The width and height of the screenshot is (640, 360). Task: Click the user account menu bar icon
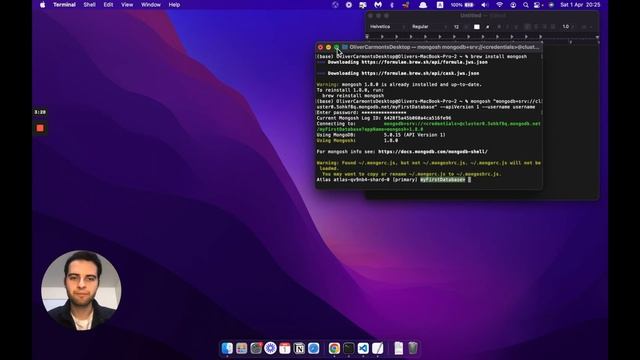point(513,5)
